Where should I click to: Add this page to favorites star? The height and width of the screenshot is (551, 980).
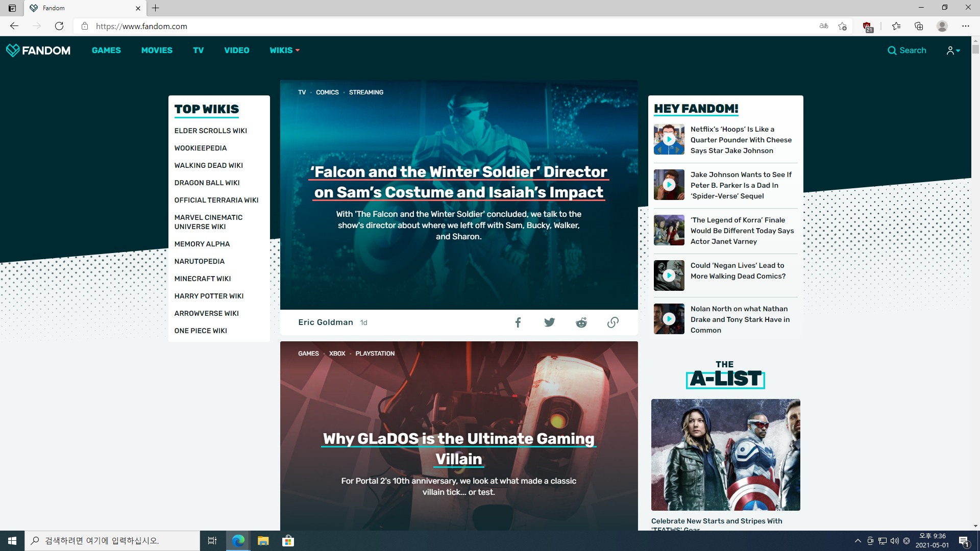pos(842,26)
